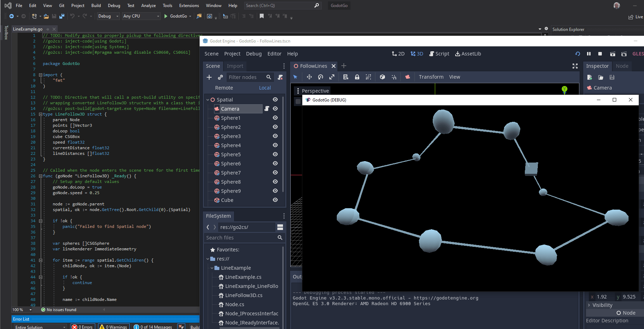The height and width of the screenshot is (329, 644).
Task: Select the Rotate tool in the viewport toolbar
Action: pyautogui.click(x=320, y=77)
